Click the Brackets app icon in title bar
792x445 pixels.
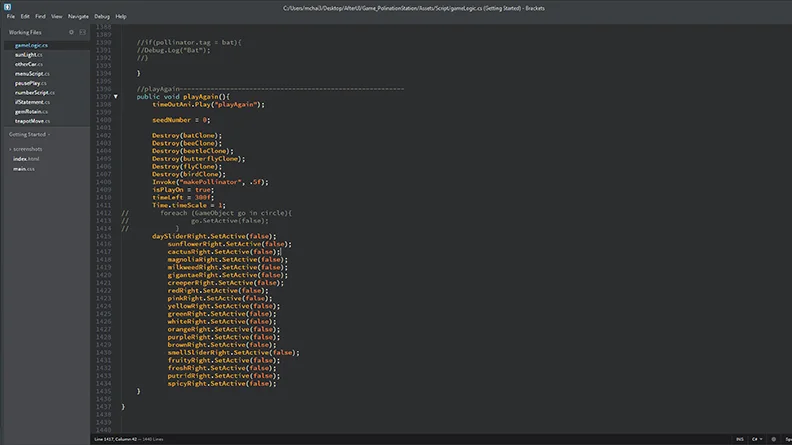(7, 7)
